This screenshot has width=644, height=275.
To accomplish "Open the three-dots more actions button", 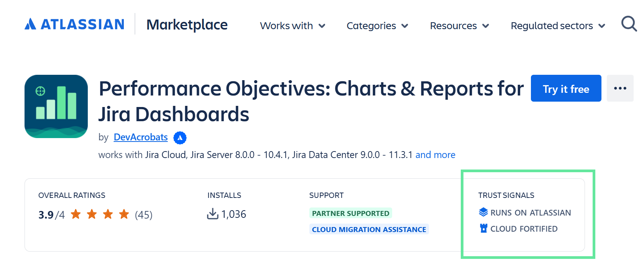I will [x=620, y=88].
